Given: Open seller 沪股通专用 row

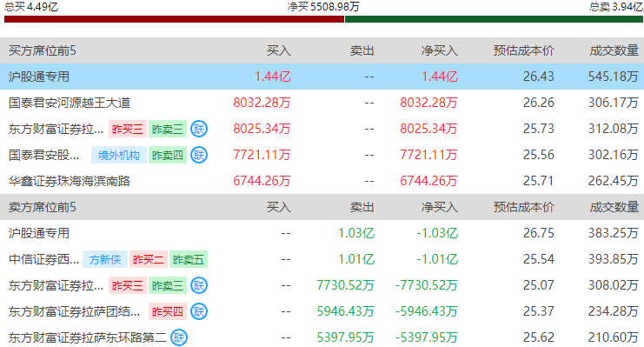Looking at the screenshot, I should point(322,233).
